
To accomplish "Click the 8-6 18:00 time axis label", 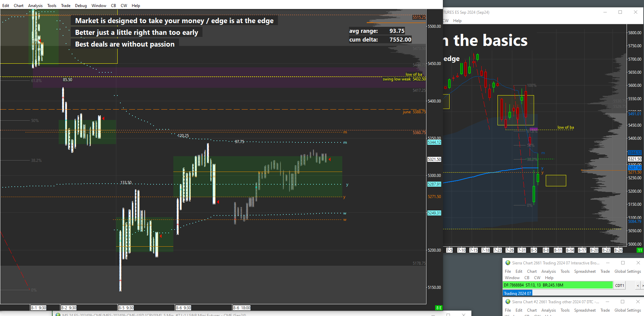I will pyautogui.click(x=242, y=308).
